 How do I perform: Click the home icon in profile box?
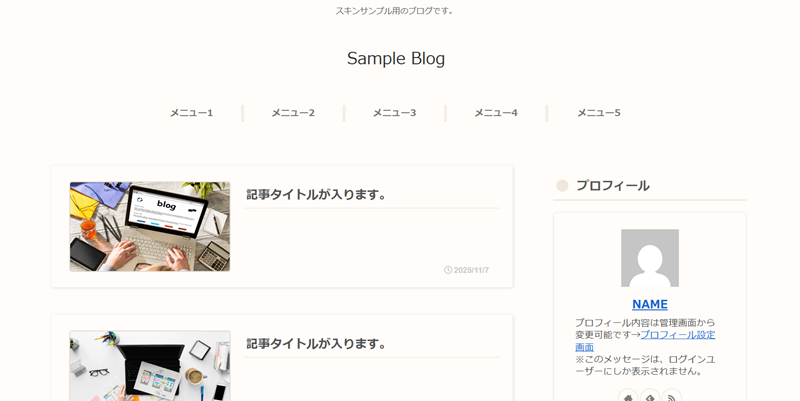tap(628, 397)
